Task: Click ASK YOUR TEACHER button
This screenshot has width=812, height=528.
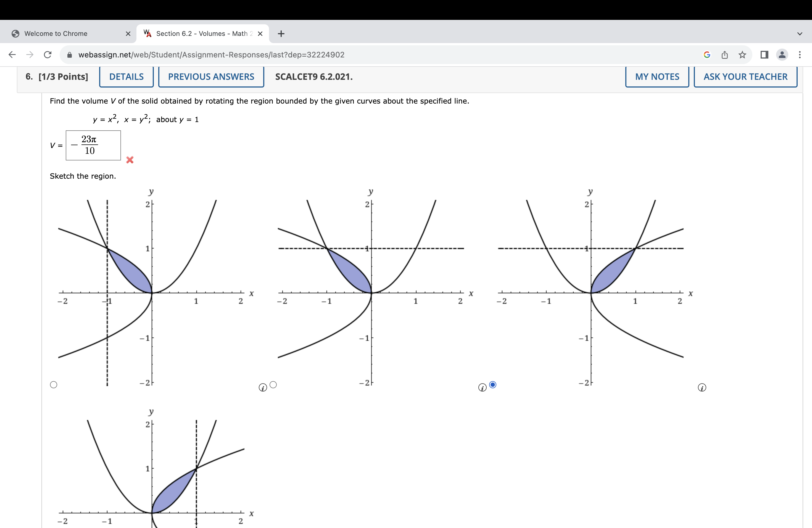Action: [x=745, y=77]
